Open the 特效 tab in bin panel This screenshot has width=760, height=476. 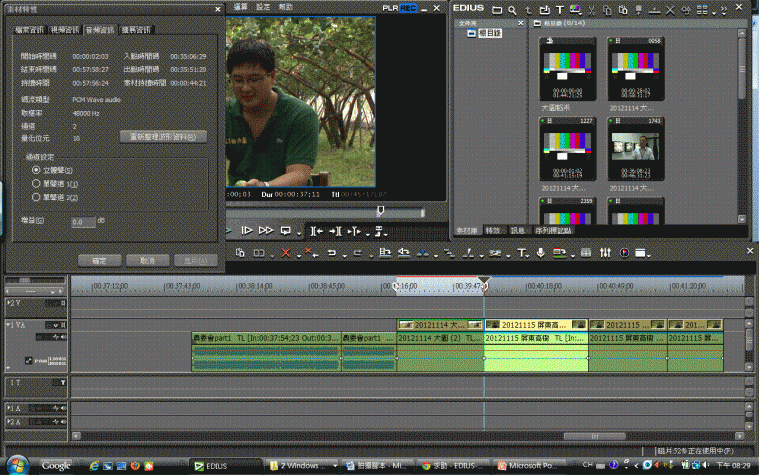click(x=494, y=230)
